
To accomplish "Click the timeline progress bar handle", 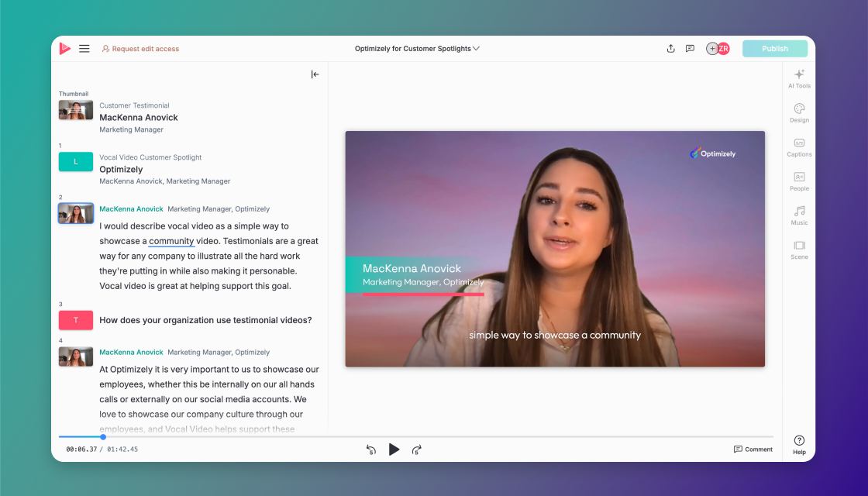I will [103, 437].
